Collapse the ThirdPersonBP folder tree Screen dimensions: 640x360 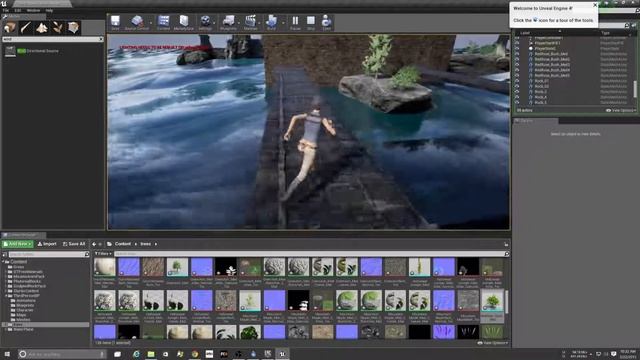tap(7, 296)
